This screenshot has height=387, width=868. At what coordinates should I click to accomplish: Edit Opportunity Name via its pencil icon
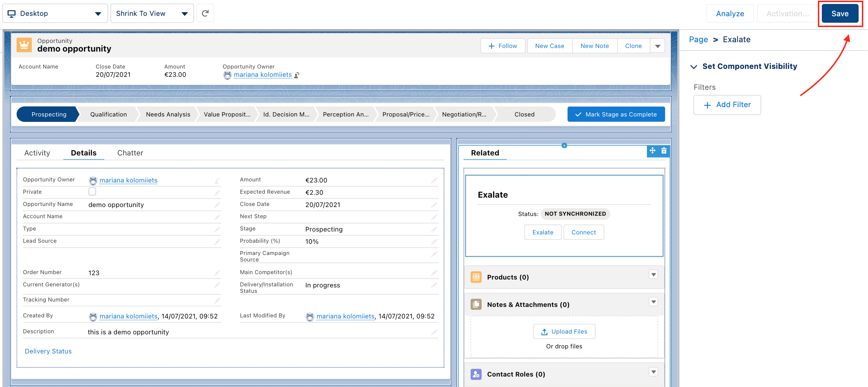(x=217, y=205)
